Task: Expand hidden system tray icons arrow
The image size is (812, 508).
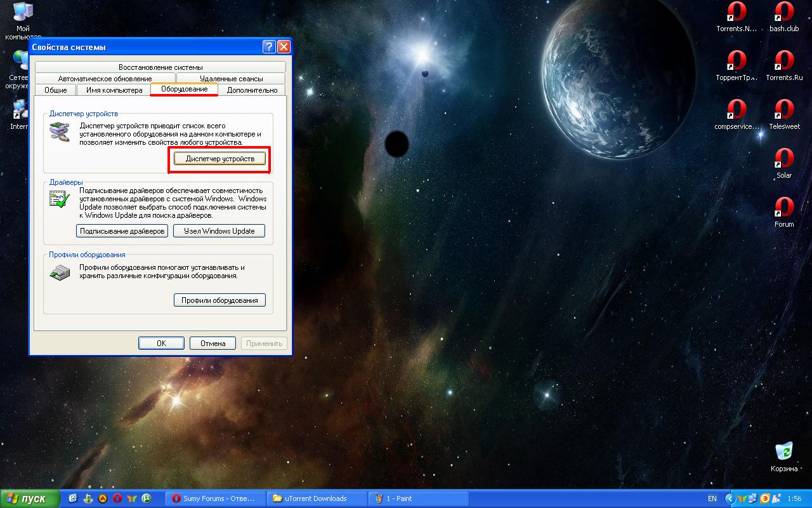Action: coord(730,498)
